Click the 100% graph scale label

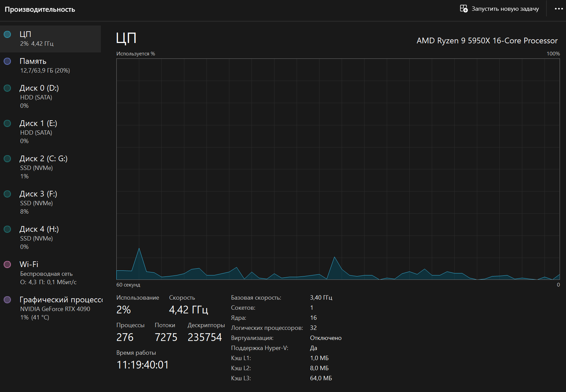click(553, 54)
